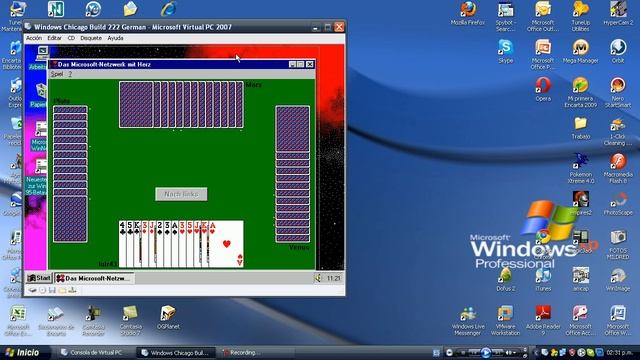Viewport: 640px width, 360px height.
Task: Open the Nero StartSmart desktop shortcut
Action: pyautogui.click(x=618, y=92)
